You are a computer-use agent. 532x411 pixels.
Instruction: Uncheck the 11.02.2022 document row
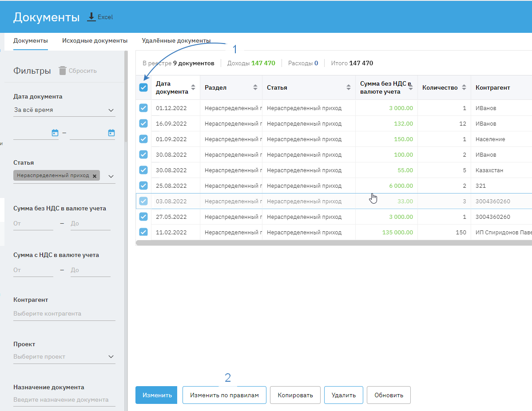click(x=143, y=232)
